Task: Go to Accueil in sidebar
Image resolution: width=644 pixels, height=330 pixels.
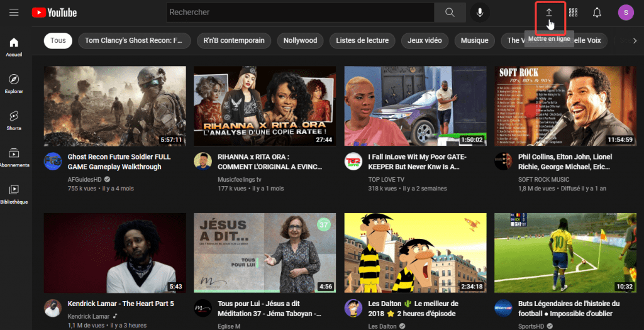Action: 14,47
